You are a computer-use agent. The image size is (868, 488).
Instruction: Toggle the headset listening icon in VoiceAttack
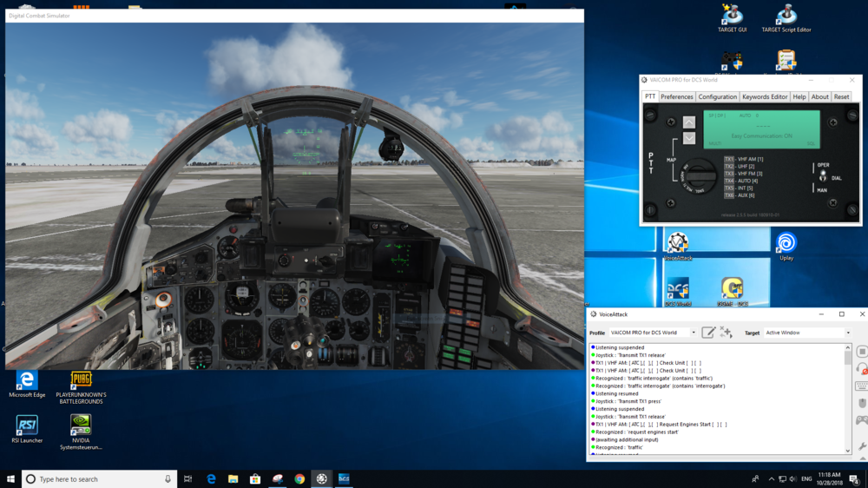[862, 369]
